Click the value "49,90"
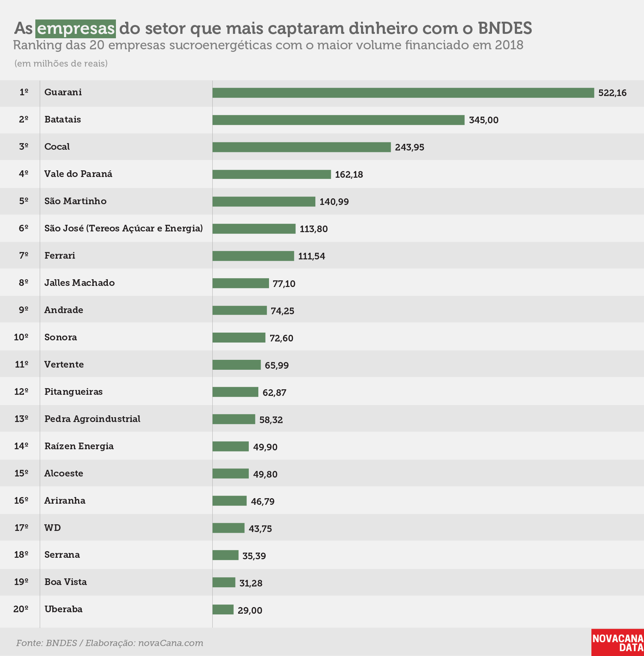Image resolution: width=644 pixels, height=656 pixels. pyautogui.click(x=265, y=447)
